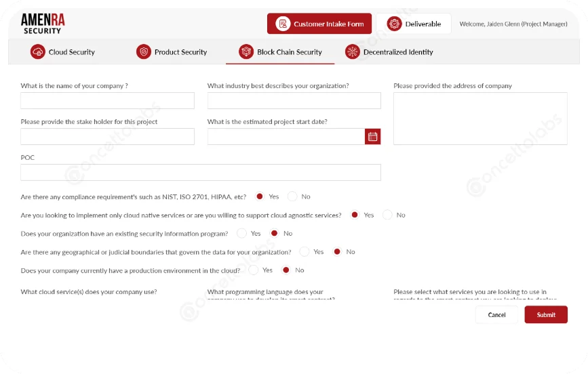The height and width of the screenshot is (374, 588).
Task: Click the Cancel button
Action: point(496,314)
